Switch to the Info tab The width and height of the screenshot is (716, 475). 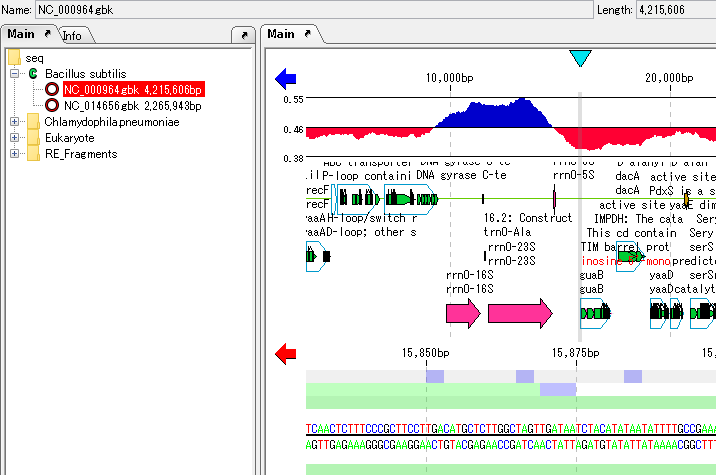tap(73, 36)
